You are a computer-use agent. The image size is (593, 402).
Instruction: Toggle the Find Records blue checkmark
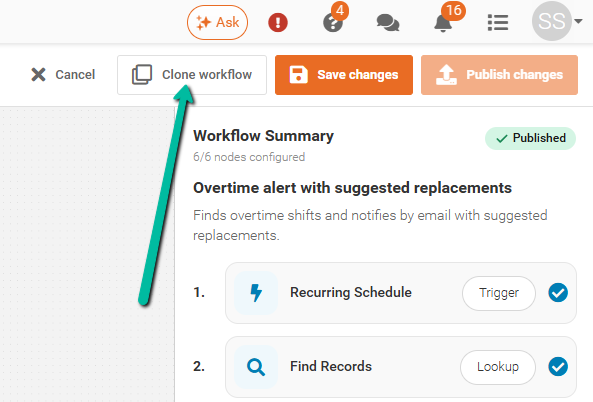click(558, 367)
